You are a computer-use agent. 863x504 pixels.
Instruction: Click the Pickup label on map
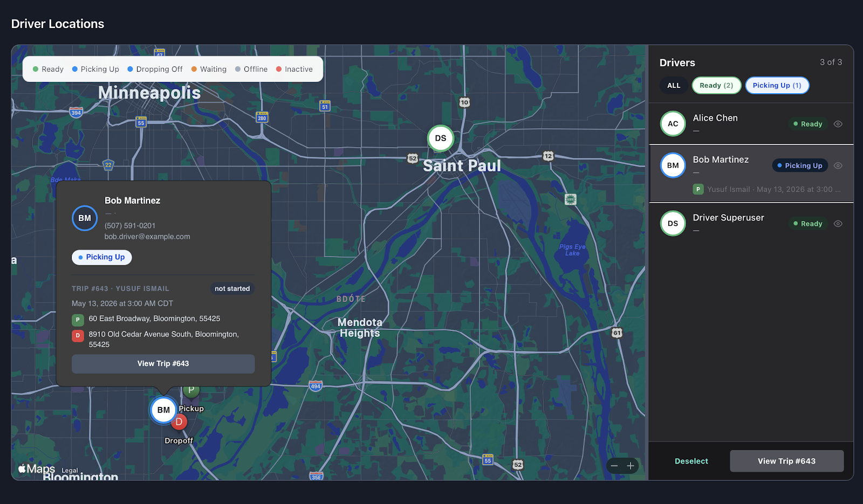tap(191, 409)
